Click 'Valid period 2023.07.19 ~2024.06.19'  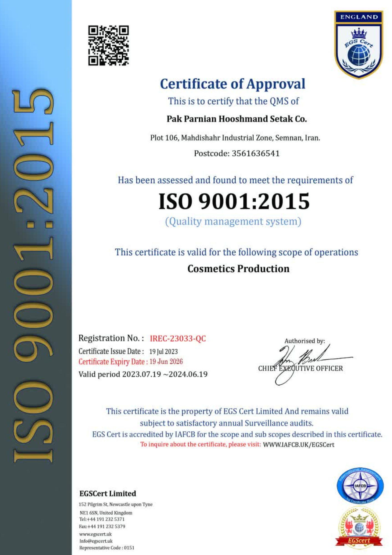pos(143,374)
